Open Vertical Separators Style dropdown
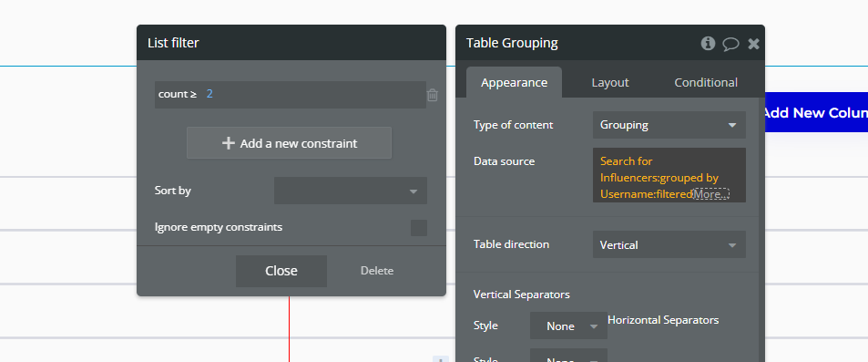 click(568, 326)
